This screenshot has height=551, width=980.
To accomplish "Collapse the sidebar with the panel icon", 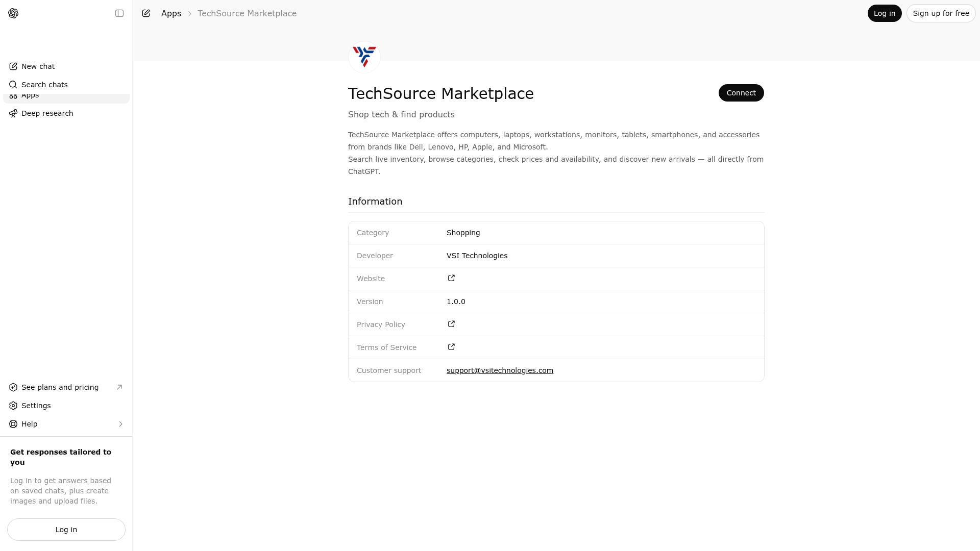I will tap(119, 13).
